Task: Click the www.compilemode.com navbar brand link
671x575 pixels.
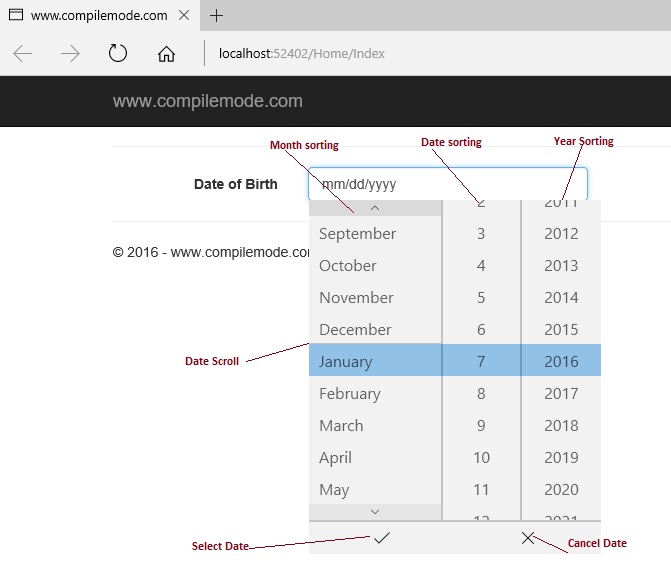Action: (x=207, y=101)
